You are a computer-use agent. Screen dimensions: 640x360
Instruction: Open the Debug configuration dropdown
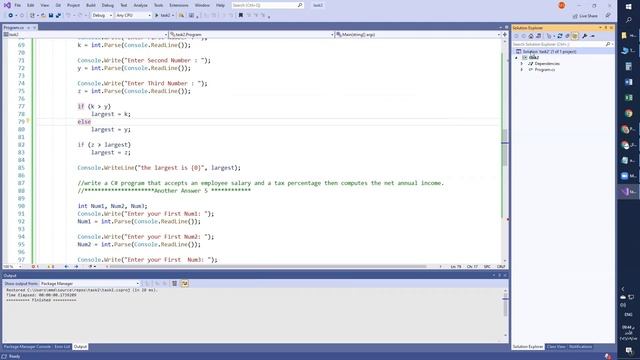pyautogui.click(x=102, y=16)
